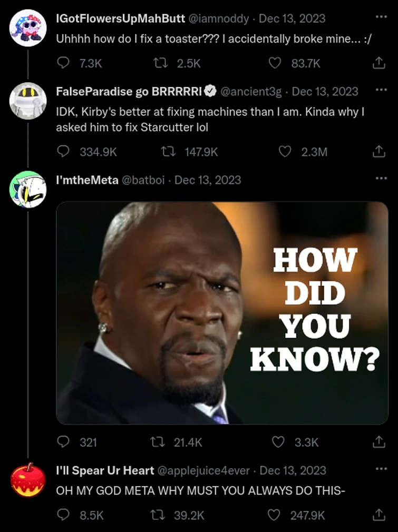Like FalseParadise's Starcutter reply
This screenshot has width=398, height=532.
click(x=284, y=152)
